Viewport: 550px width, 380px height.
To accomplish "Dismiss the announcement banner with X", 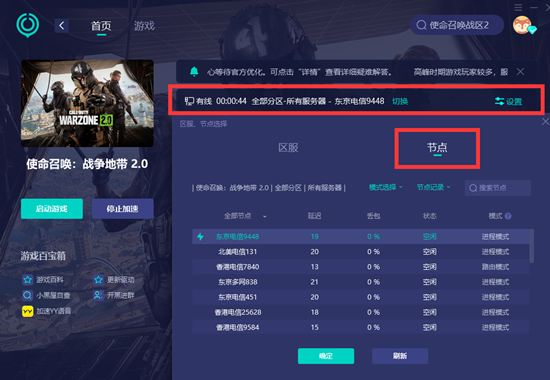I will pos(520,72).
